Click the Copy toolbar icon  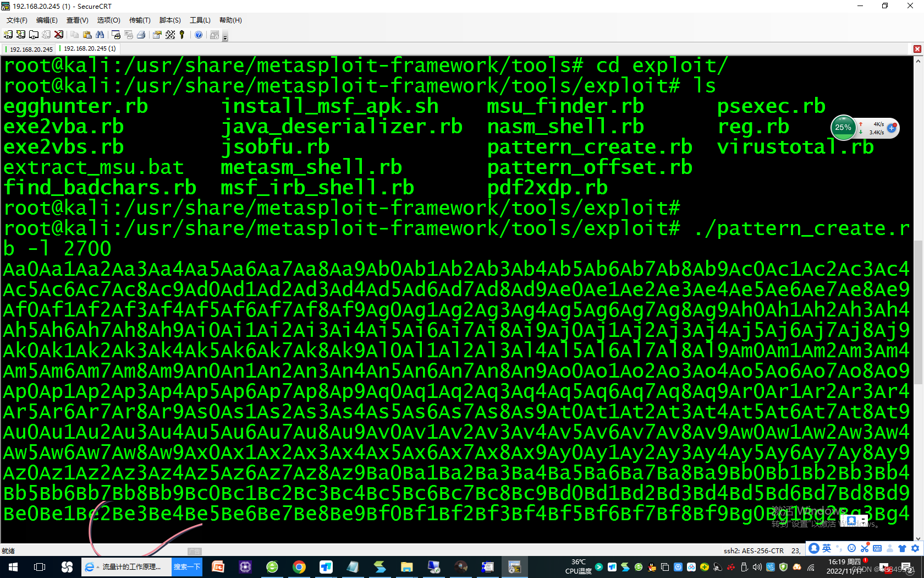coord(75,35)
